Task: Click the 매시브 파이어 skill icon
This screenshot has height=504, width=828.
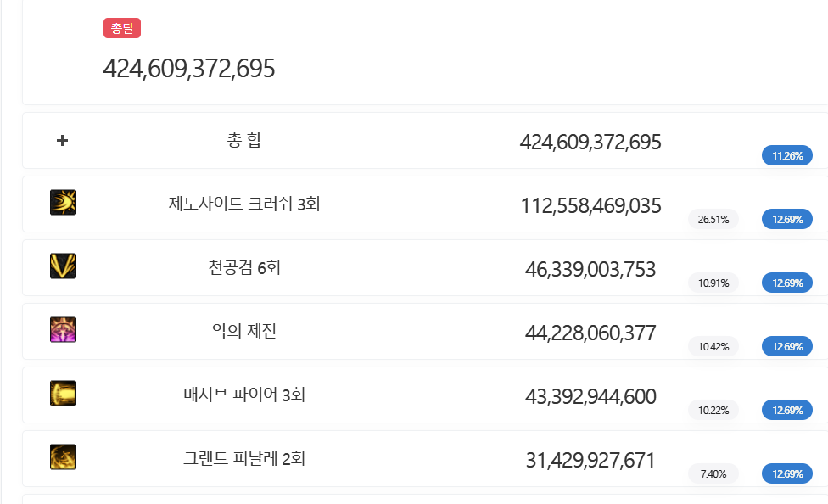Action: click(63, 394)
